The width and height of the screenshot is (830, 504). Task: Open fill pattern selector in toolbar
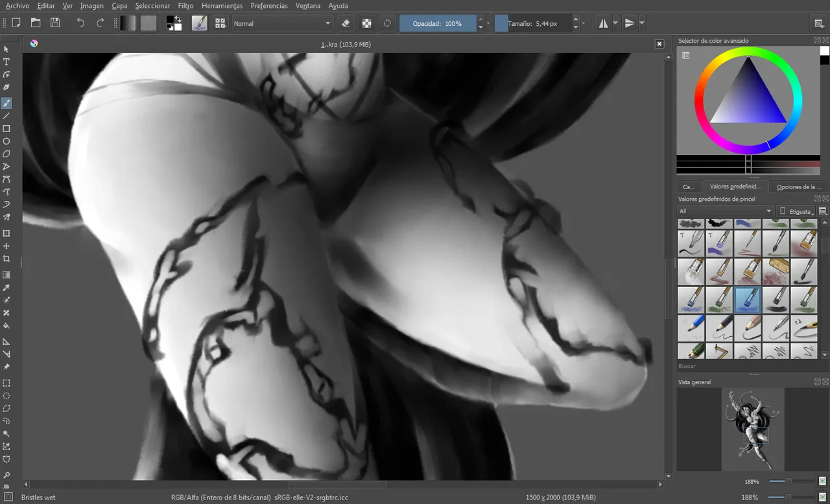pos(148,23)
